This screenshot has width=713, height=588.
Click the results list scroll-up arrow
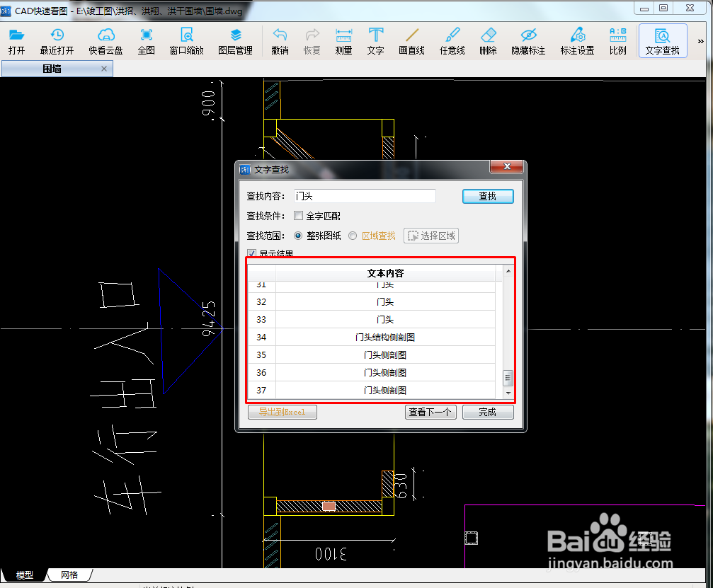pyautogui.click(x=508, y=271)
